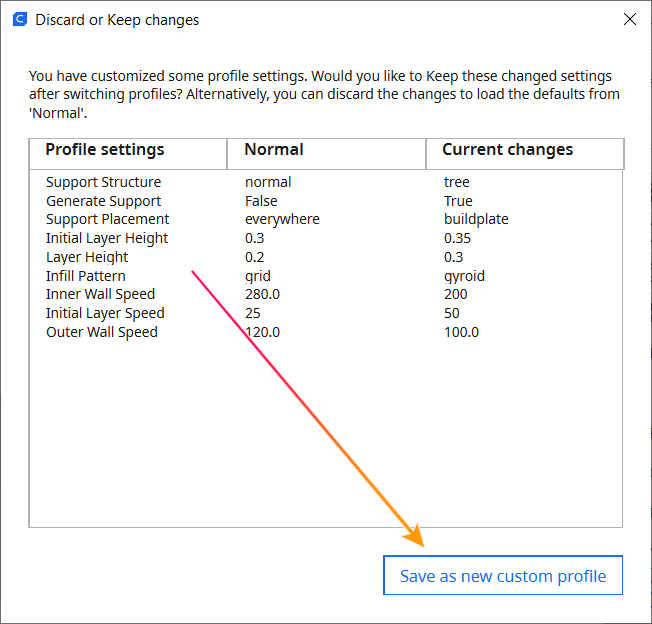Select the Current changes column header

(x=525, y=154)
